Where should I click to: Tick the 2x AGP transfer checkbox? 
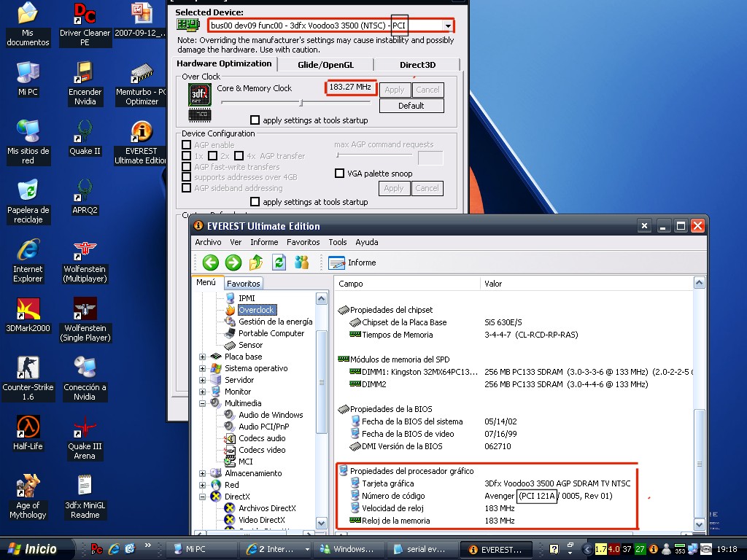pyautogui.click(x=213, y=156)
